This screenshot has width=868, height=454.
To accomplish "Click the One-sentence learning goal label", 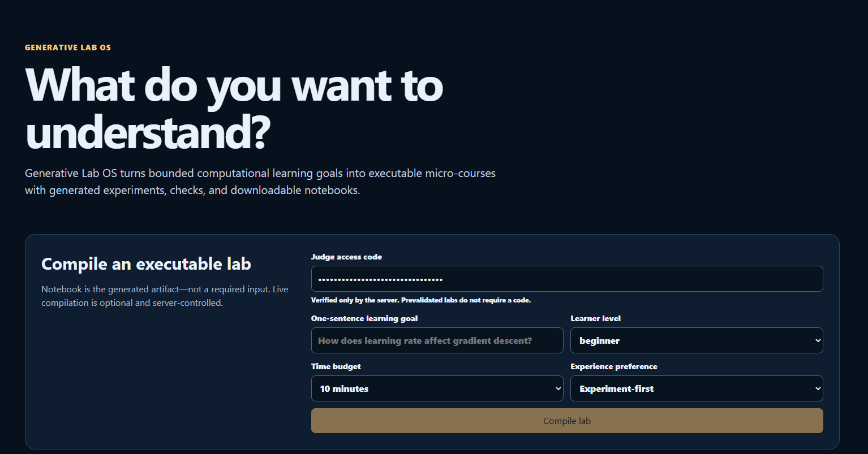I will (x=364, y=318).
